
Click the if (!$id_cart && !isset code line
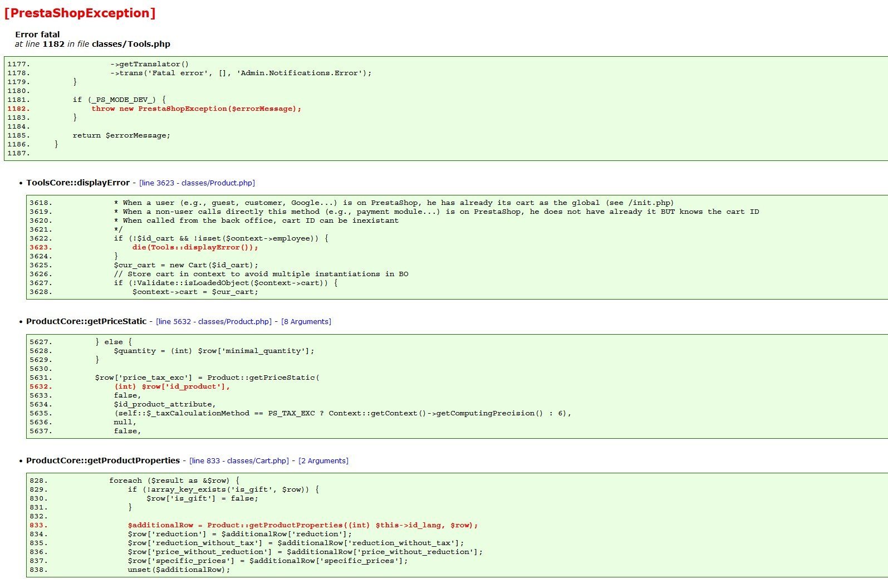pos(222,238)
